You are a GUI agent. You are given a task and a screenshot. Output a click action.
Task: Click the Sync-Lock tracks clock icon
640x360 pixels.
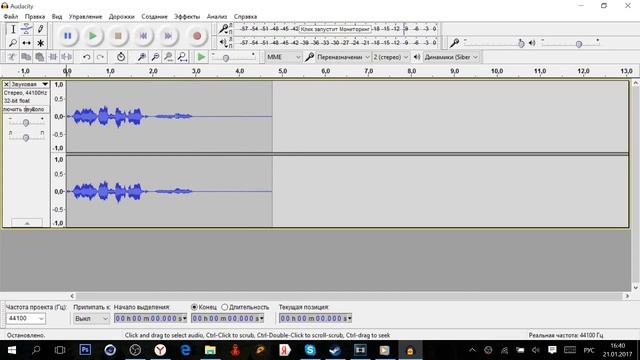121,57
